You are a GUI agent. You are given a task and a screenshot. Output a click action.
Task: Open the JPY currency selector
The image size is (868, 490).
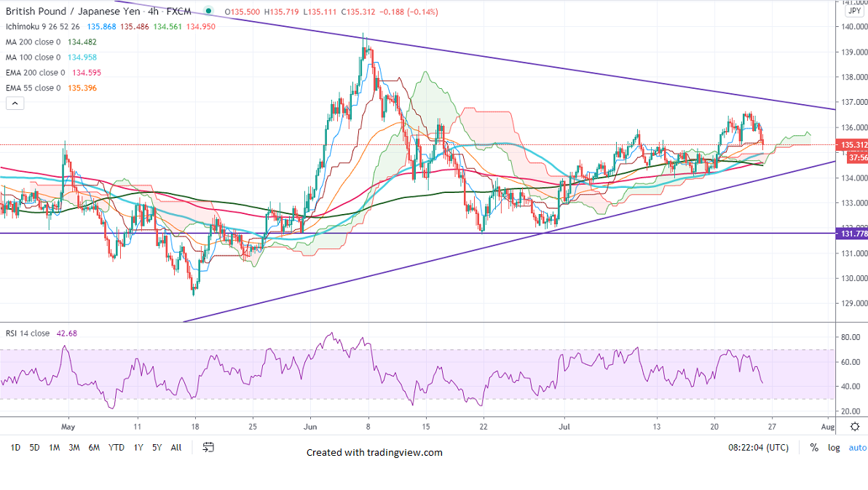(x=855, y=10)
